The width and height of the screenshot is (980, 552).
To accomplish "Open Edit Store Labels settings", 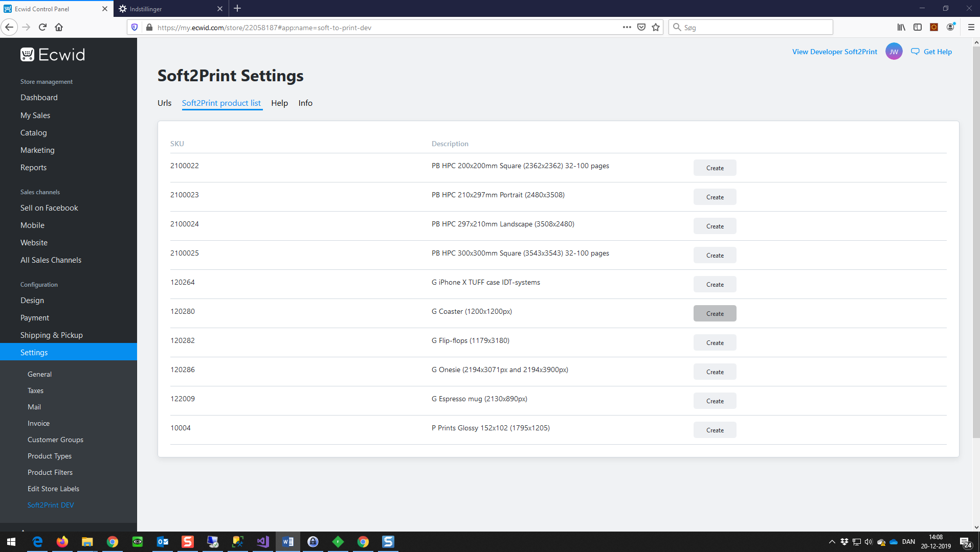I will [x=53, y=489].
